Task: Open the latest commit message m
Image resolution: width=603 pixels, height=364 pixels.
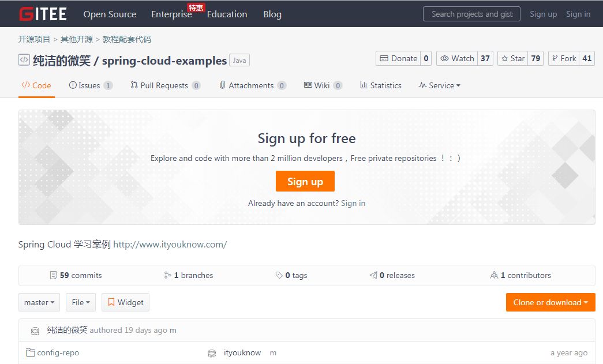Action: tap(173, 330)
